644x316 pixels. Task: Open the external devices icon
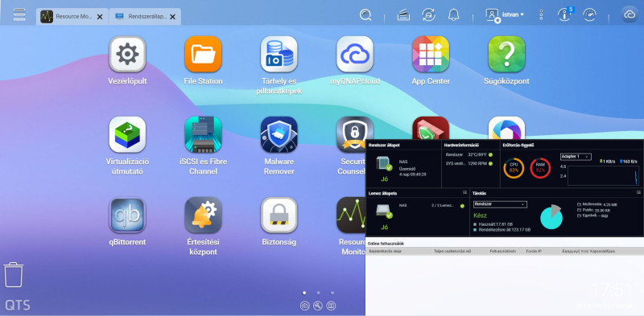(429, 15)
